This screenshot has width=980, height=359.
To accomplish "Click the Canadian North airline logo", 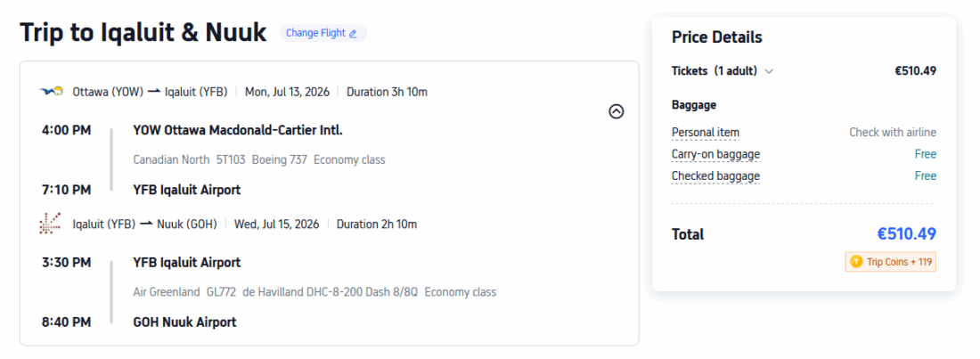I will pos(51,91).
